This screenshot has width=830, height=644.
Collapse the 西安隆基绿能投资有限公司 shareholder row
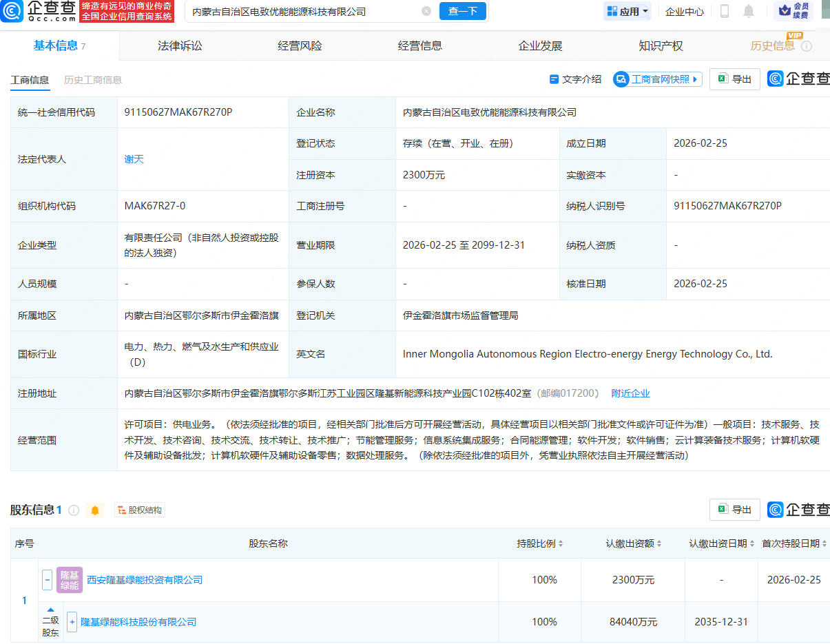point(46,579)
